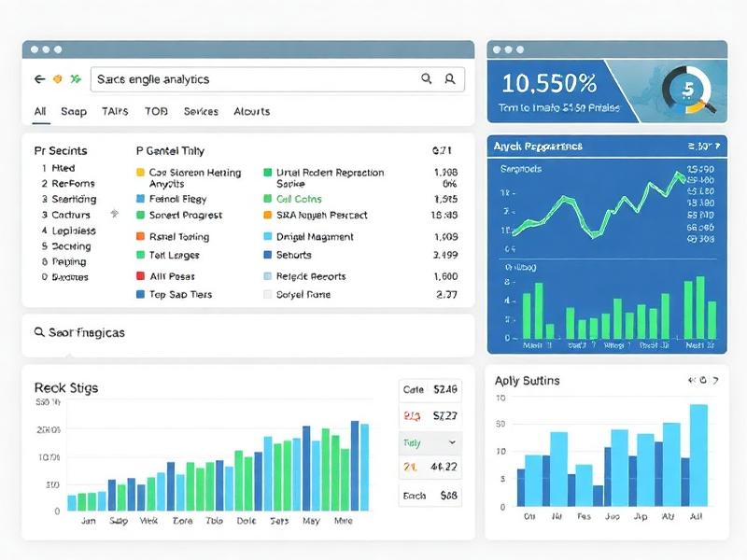Image resolution: width=747 pixels, height=560 pixels.
Task: Click the small icon beside the Cadrurs row
Action: pos(114,214)
